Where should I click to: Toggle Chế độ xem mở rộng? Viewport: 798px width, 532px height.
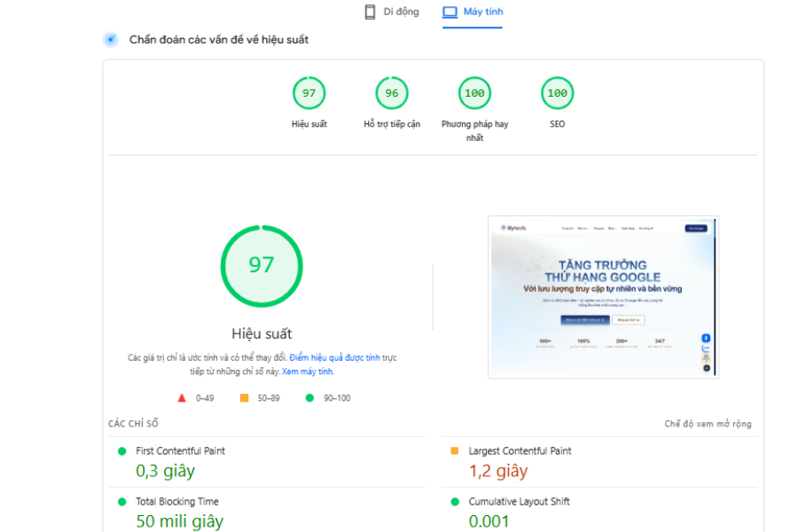click(708, 424)
